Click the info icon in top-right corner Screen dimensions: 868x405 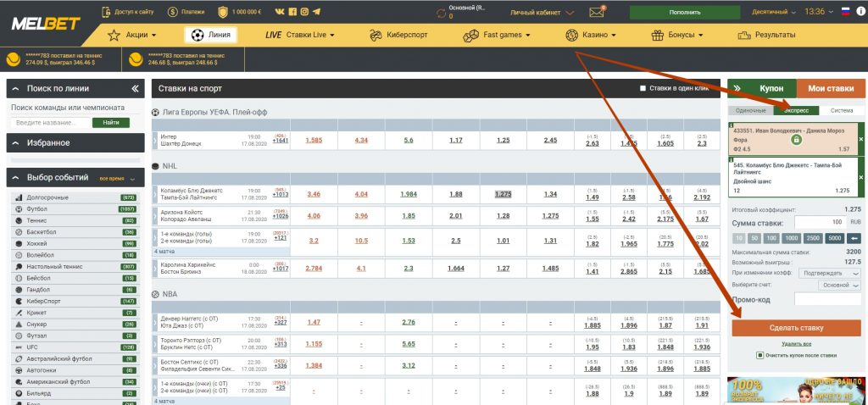tap(860, 12)
